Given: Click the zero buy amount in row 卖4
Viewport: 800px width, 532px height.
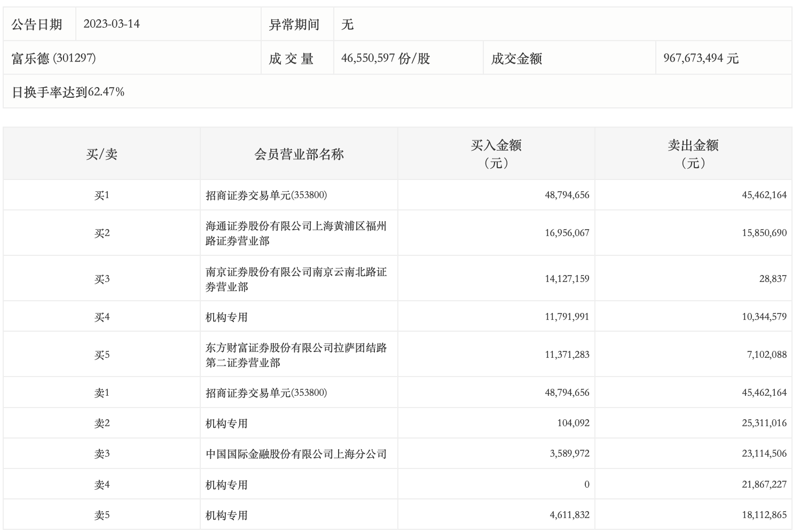Looking at the screenshot, I should click(x=586, y=484).
